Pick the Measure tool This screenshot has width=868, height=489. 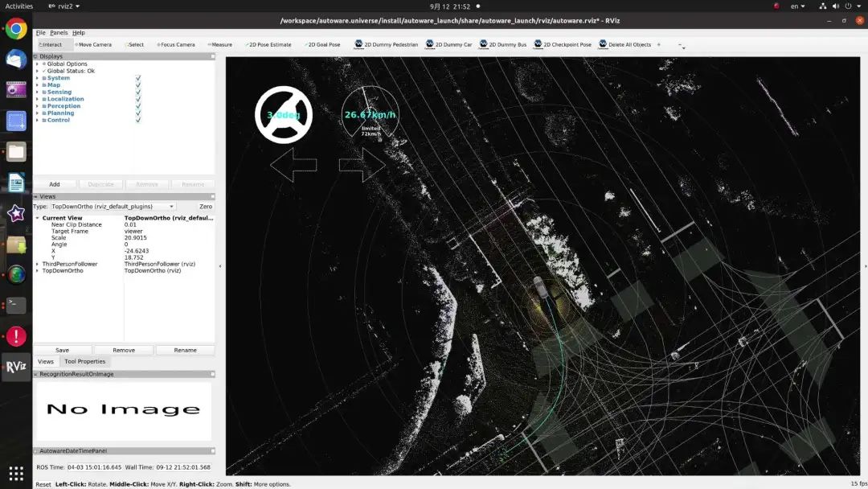tap(220, 44)
